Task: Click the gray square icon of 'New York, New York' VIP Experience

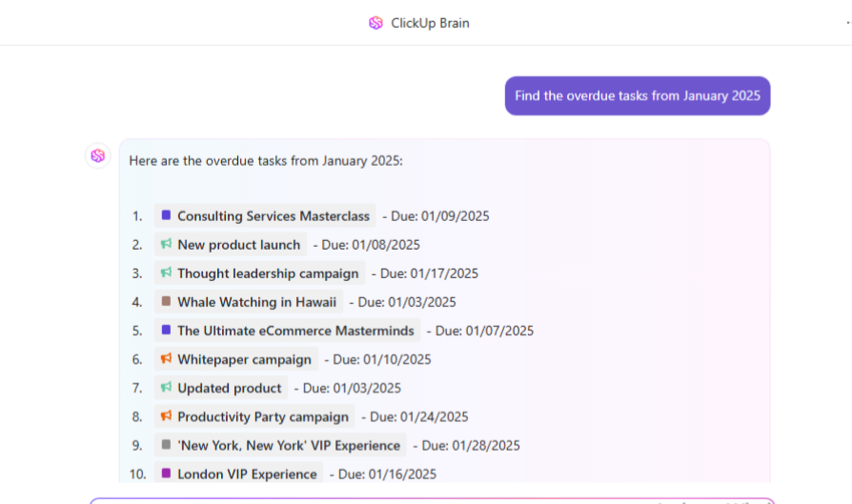Action: 166,445
